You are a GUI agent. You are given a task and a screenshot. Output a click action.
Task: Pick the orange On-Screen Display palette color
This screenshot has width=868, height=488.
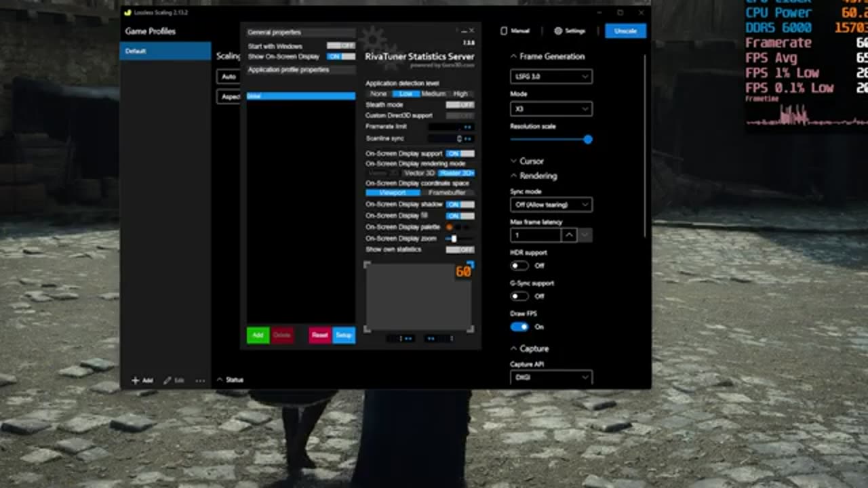(449, 227)
